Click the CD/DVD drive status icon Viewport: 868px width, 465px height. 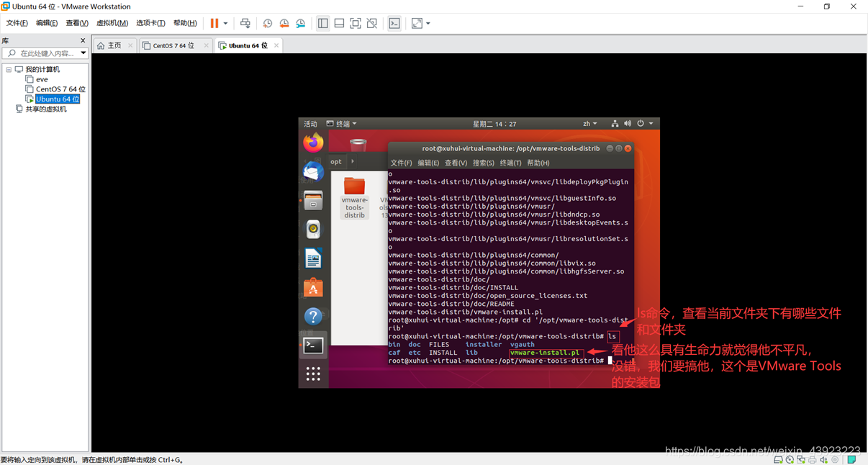[x=790, y=459]
